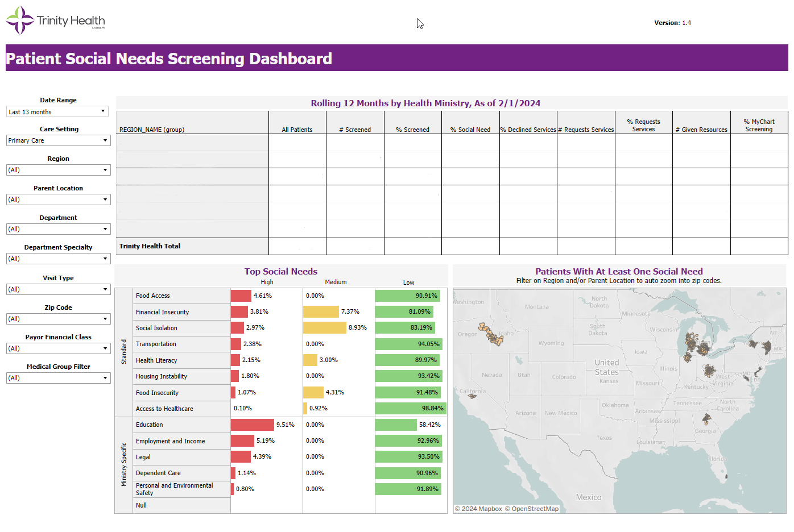794x532 pixels.
Task: Expand the Parent Location filter
Action: 58,199
